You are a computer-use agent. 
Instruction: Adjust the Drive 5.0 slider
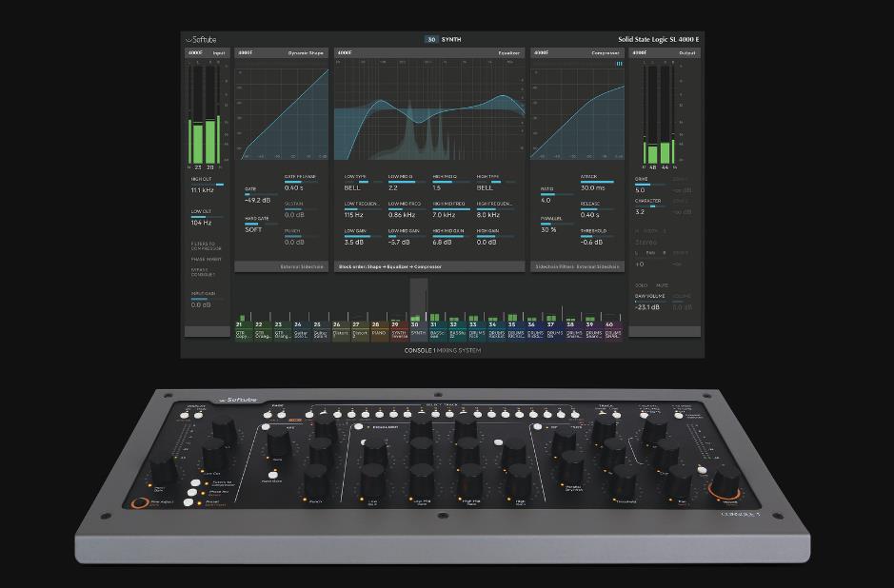[x=650, y=184]
